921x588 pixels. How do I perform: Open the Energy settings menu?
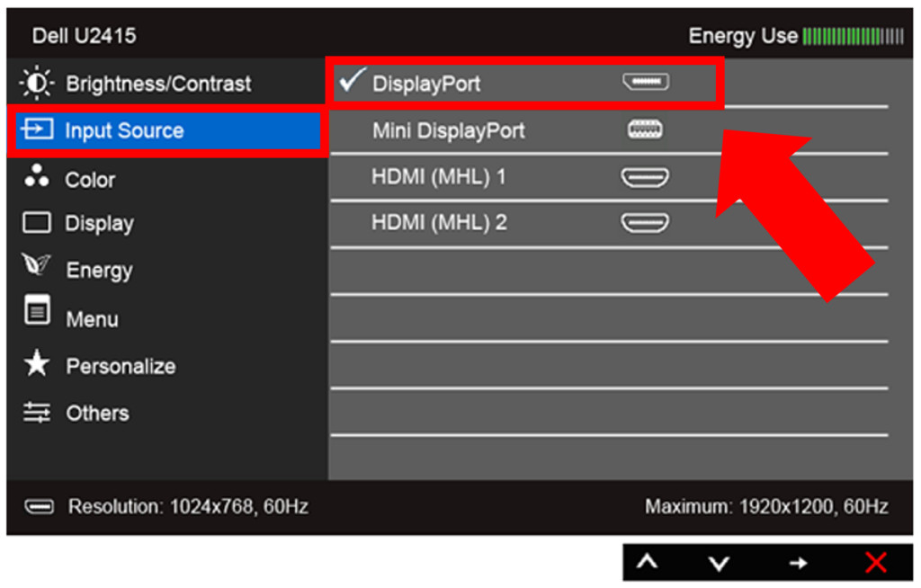[167, 270]
